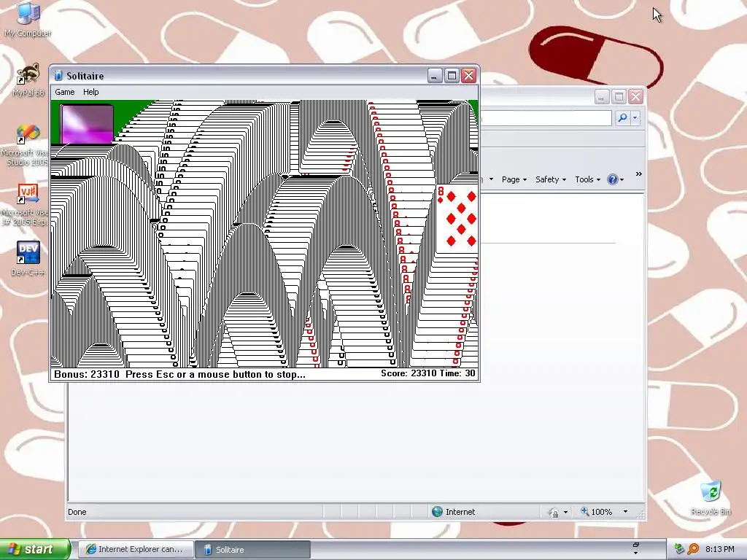Viewport: 747px width, 560px height.
Task: Click the zoom magnifier icon at 100%
Action: click(584, 511)
